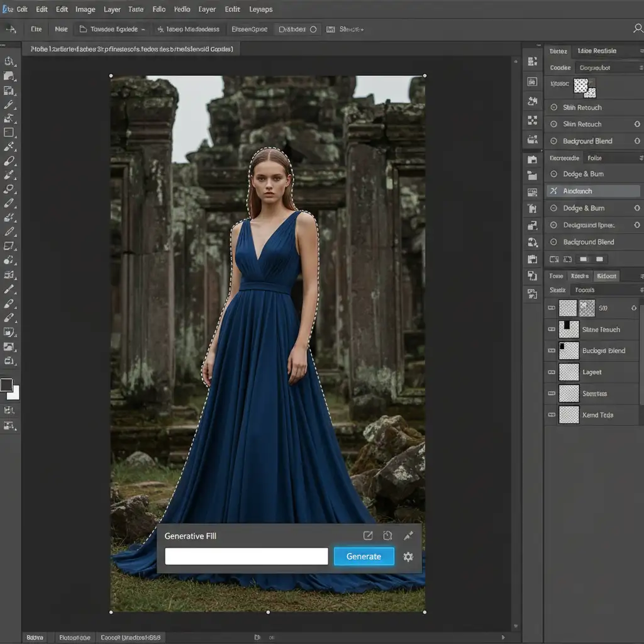This screenshot has width=644, height=644.
Task: Click the topmost tool in the left toolbar
Action: pyautogui.click(x=9, y=62)
